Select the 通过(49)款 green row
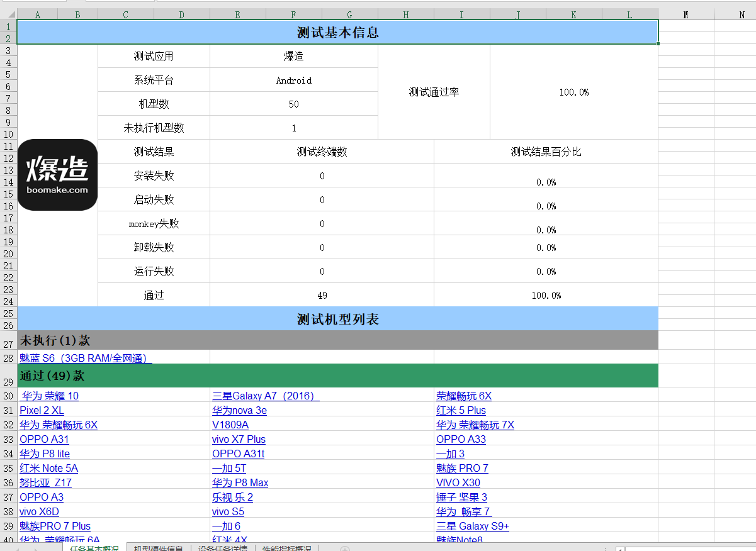Viewport: 756px width, 551px height. point(337,376)
